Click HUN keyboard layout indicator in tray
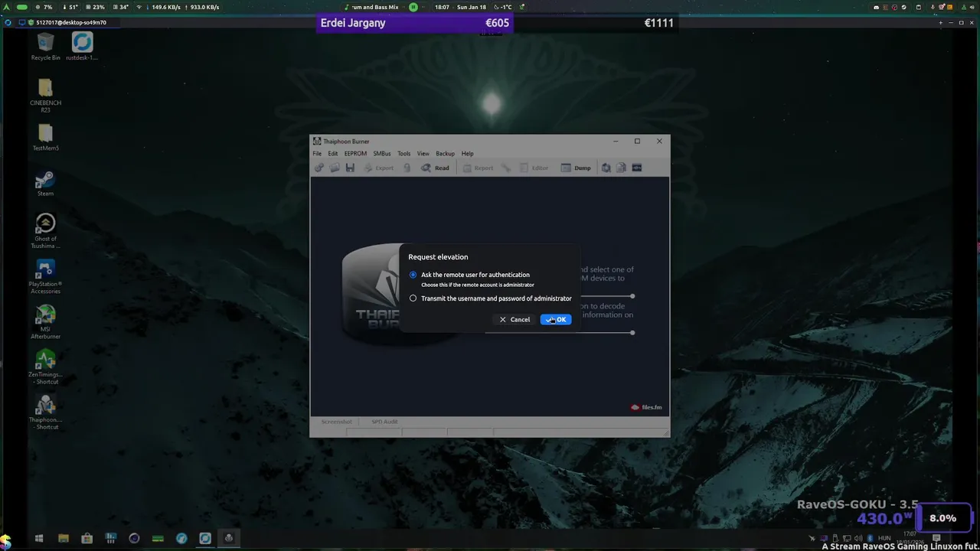This screenshot has width=980, height=551. coord(884,538)
